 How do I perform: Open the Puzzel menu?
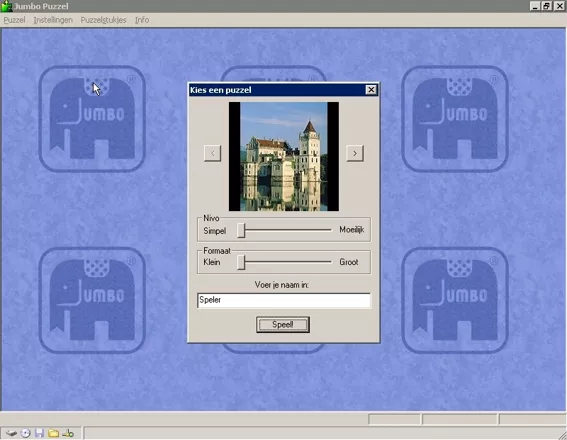coord(14,20)
